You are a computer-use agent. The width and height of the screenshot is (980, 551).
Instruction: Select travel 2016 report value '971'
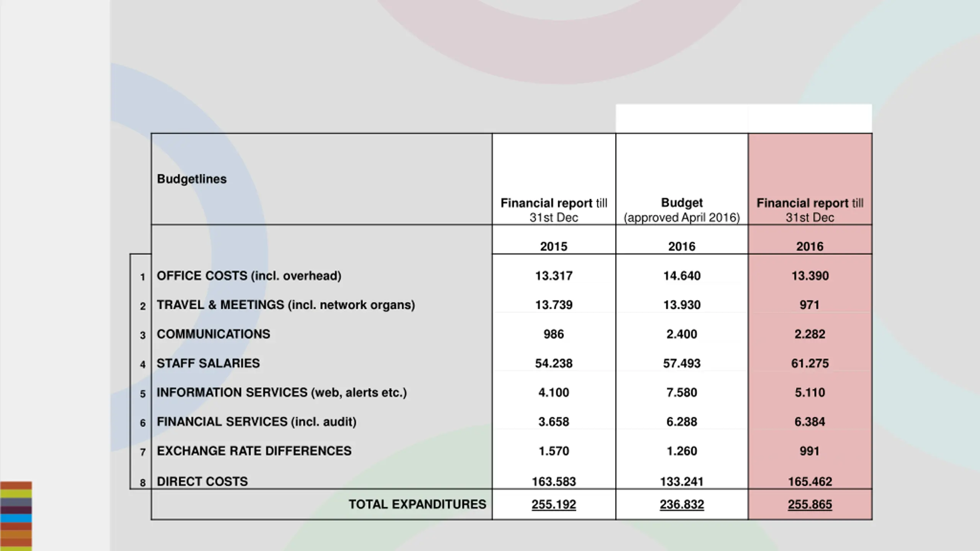coord(809,305)
